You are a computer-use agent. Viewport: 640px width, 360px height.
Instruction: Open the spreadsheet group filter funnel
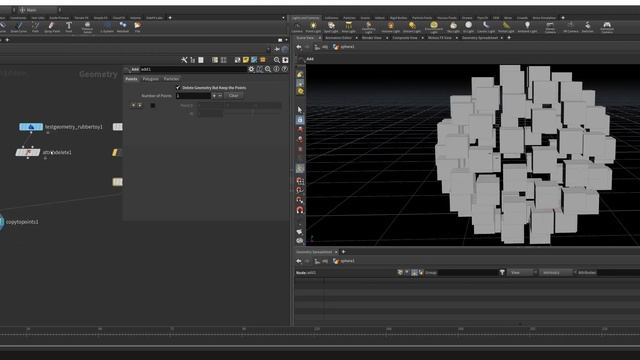(x=502, y=273)
